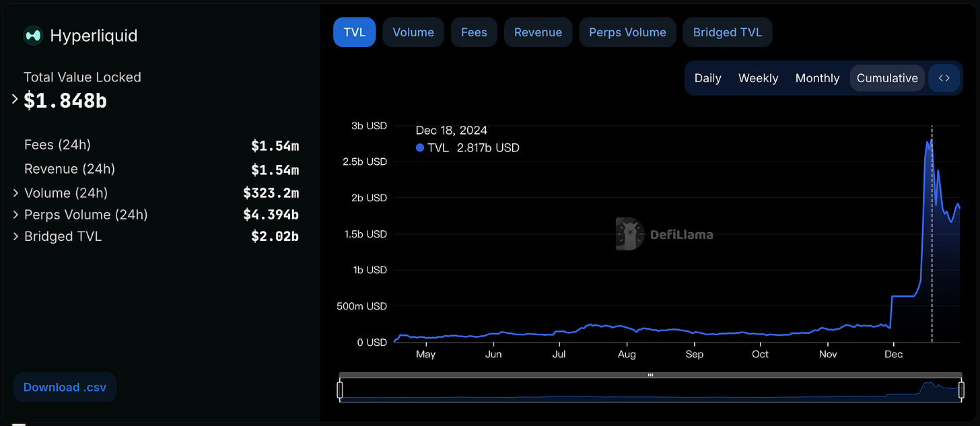Switch to the Volume tab
The image size is (980, 426).
point(413,32)
